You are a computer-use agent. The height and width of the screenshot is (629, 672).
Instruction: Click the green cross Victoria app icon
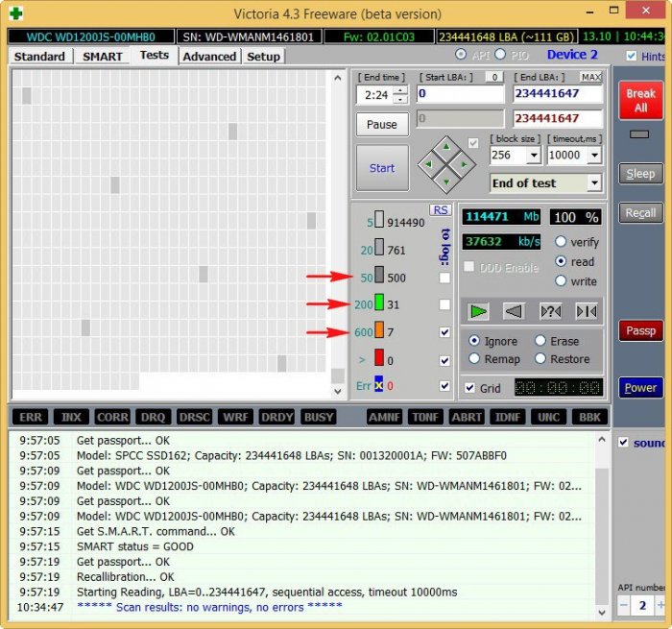click(16, 13)
